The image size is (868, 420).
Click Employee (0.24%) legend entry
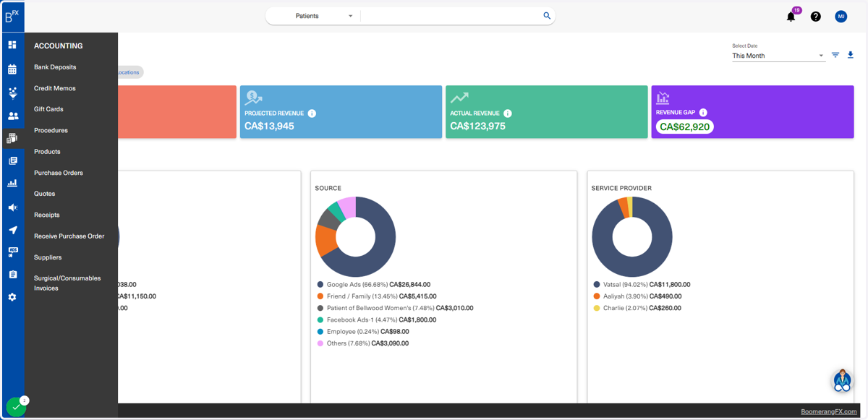point(363,332)
